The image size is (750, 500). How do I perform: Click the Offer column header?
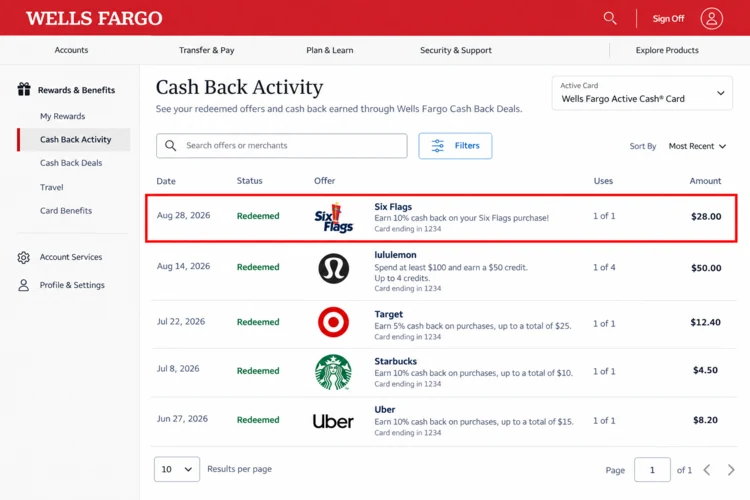(324, 180)
